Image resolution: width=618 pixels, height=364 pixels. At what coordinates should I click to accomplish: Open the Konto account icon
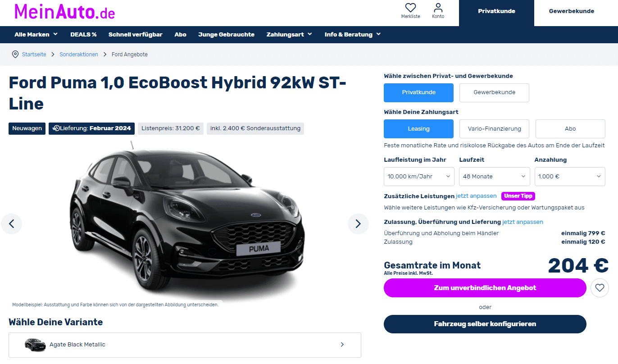coord(438,8)
